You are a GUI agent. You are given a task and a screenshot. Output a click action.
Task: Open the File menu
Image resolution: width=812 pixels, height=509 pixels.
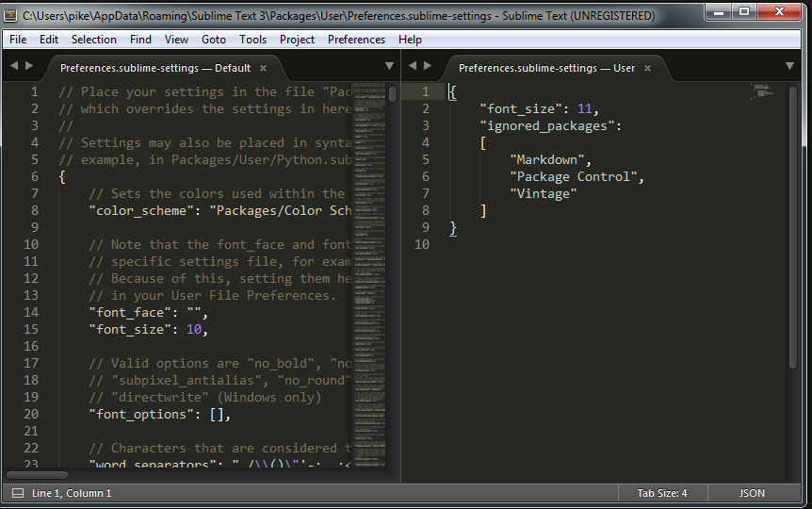click(x=18, y=40)
